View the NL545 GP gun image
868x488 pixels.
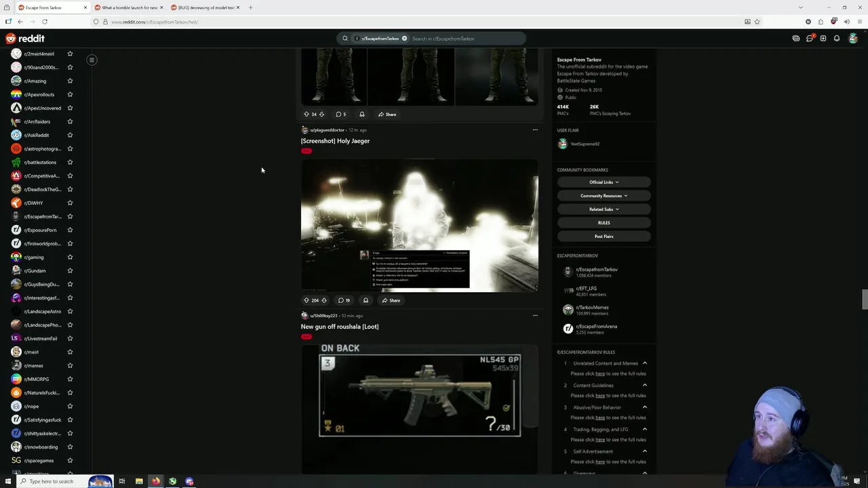coord(420,409)
